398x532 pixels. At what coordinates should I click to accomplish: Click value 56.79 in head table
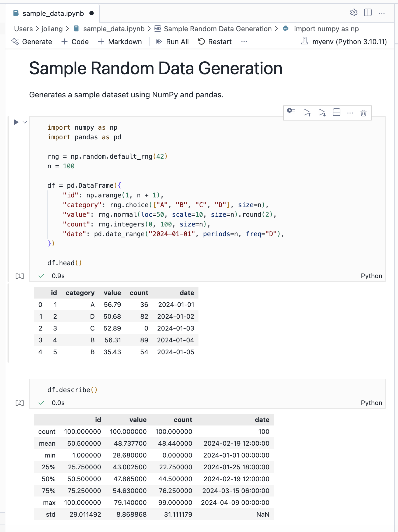[112, 305]
